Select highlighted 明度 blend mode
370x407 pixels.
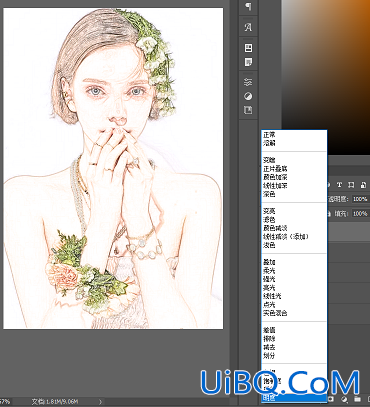click(293, 398)
